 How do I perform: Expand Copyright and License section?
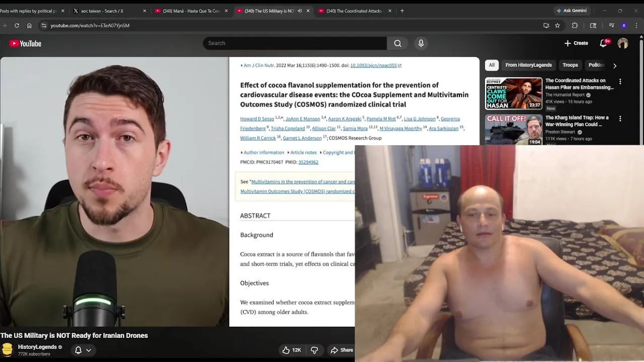pyautogui.click(x=337, y=152)
